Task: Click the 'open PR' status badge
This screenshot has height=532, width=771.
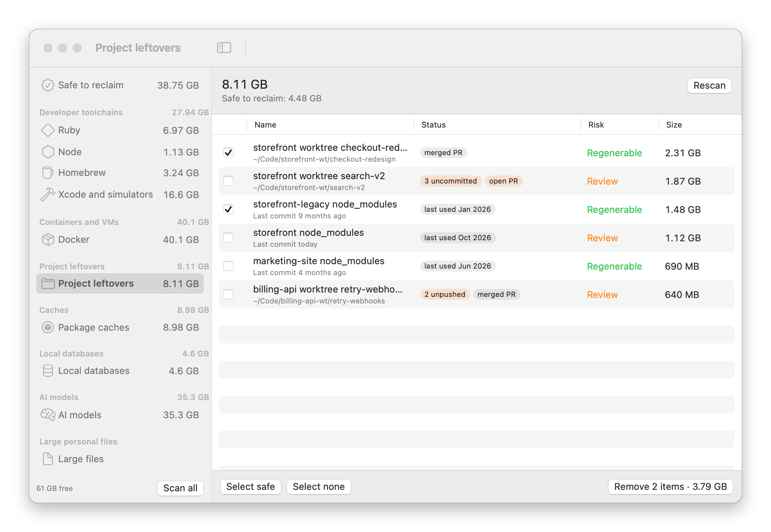Action: point(503,181)
